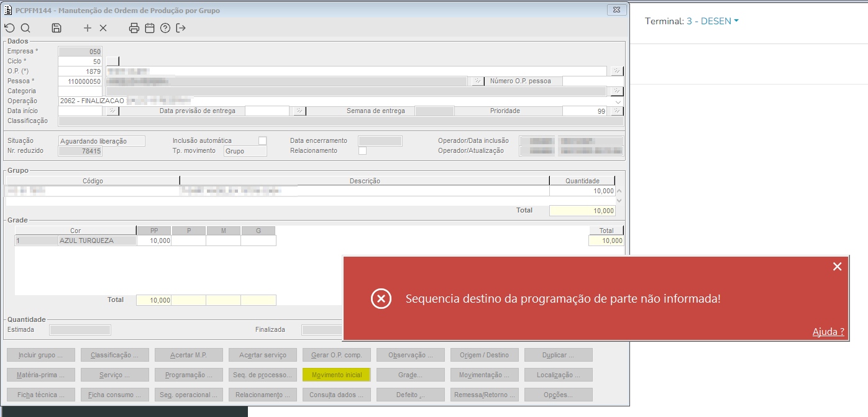Viewport: 868px width, 417px height.
Task: Click the Gerar O.P. comp. button
Action: point(337,355)
